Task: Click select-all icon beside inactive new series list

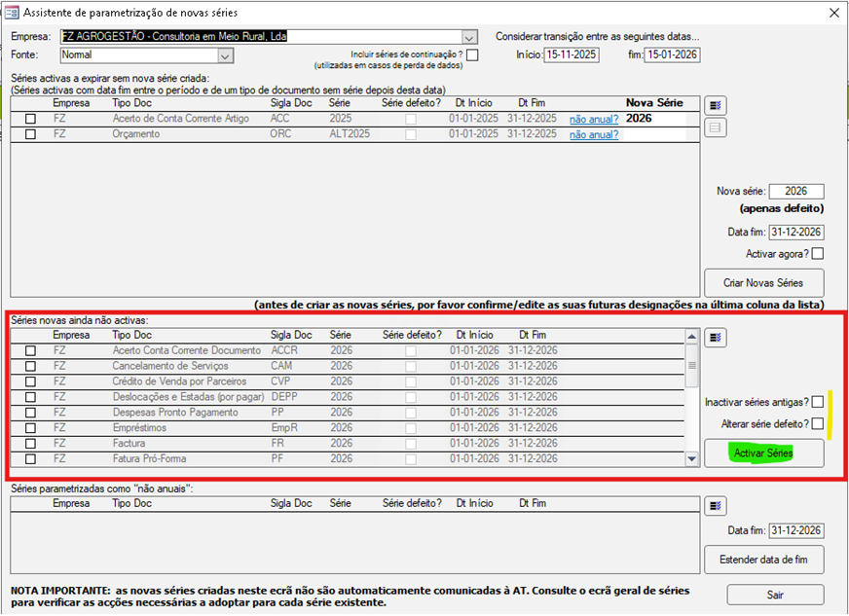Action: [716, 338]
